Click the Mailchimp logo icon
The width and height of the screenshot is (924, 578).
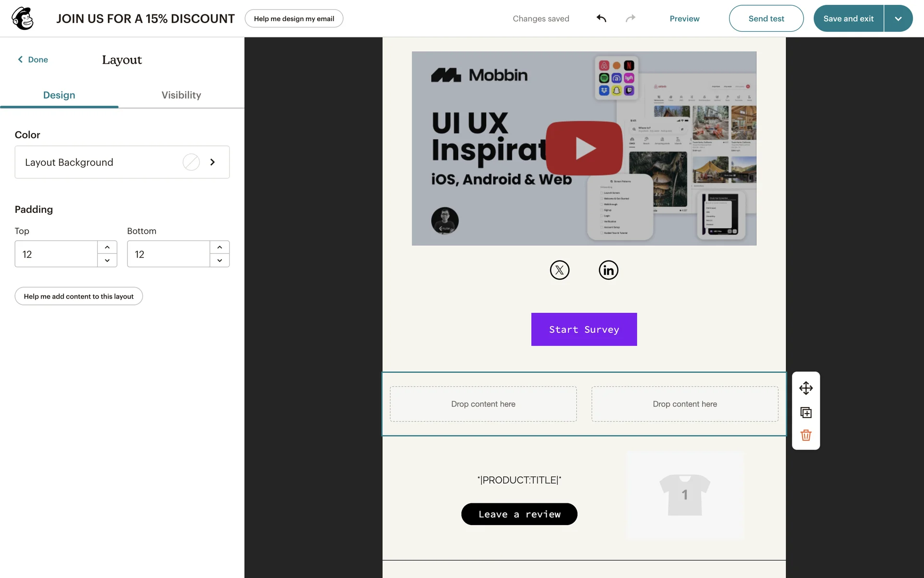click(x=23, y=18)
